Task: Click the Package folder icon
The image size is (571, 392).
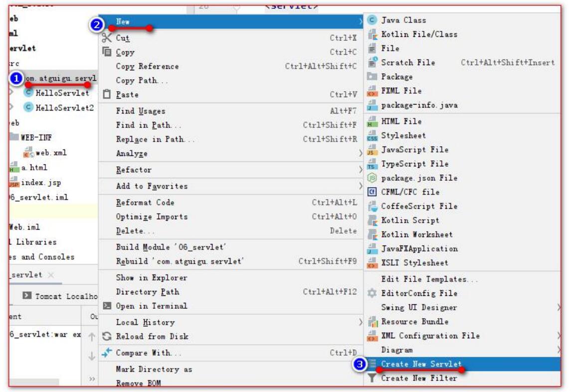Action: pyautogui.click(x=372, y=77)
